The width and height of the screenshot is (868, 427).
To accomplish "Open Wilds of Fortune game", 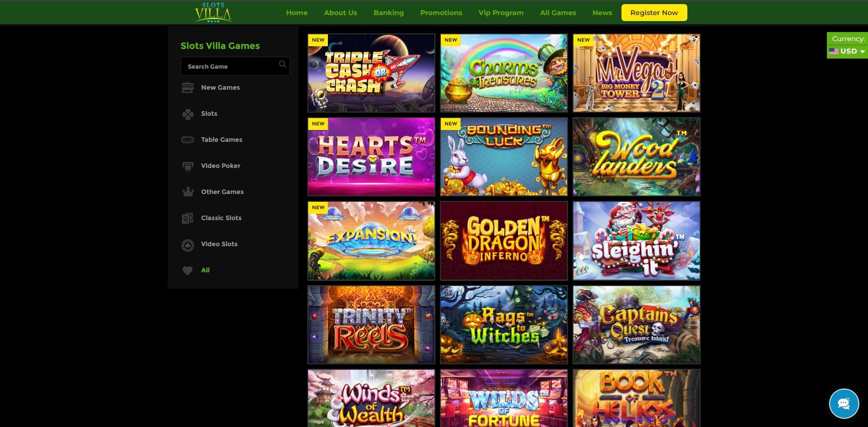I will pyautogui.click(x=504, y=398).
